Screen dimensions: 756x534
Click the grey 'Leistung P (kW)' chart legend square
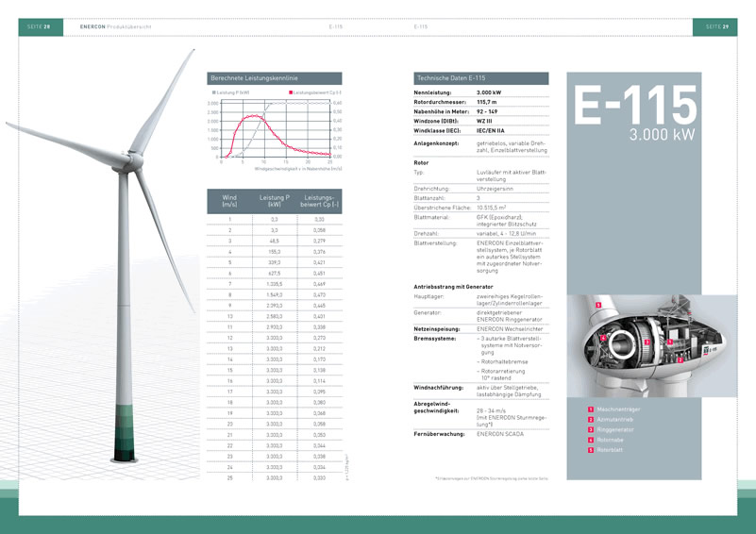tap(213, 92)
